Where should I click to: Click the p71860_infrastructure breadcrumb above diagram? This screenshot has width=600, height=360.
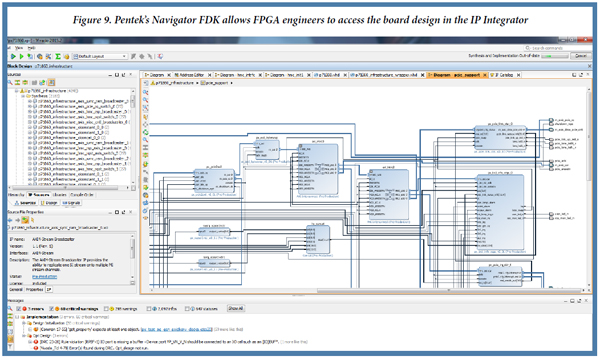[175, 83]
